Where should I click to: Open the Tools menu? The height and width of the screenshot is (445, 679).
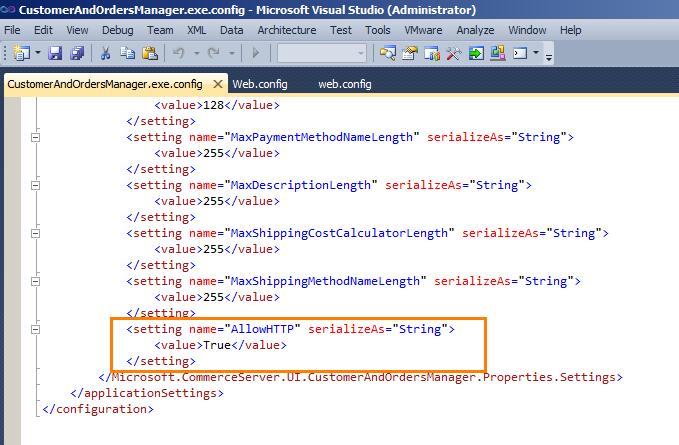click(377, 30)
